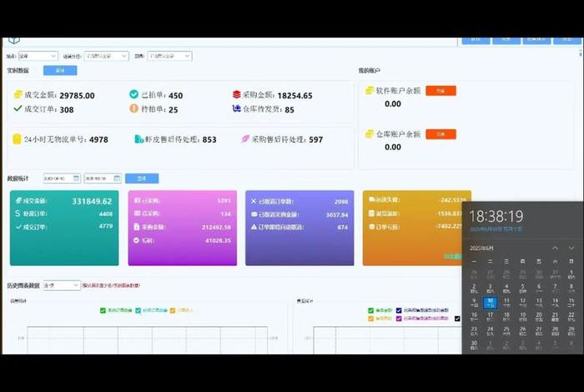Click the small vertical scrollbar at the page's right edge

581,53
